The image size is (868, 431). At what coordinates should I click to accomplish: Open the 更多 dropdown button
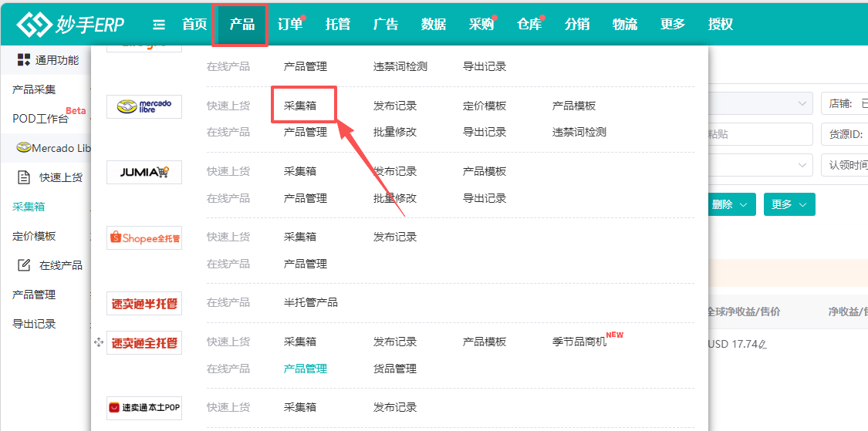click(x=789, y=204)
